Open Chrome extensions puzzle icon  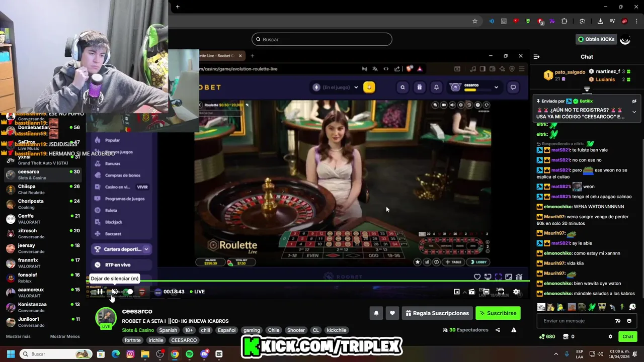coord(564,21)
